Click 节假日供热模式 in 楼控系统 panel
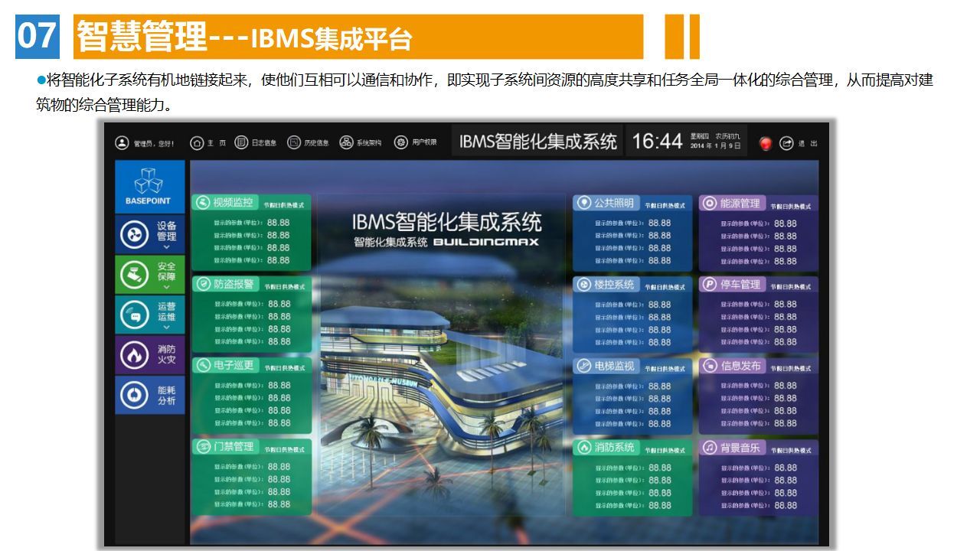980x551 pixels. pyautogui.click(x=665, y=287)
